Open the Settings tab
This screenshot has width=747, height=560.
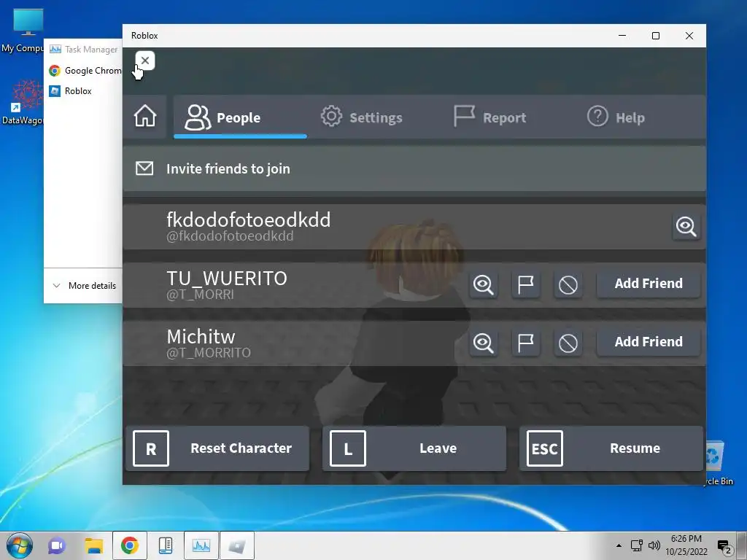[x=361, y=117]
